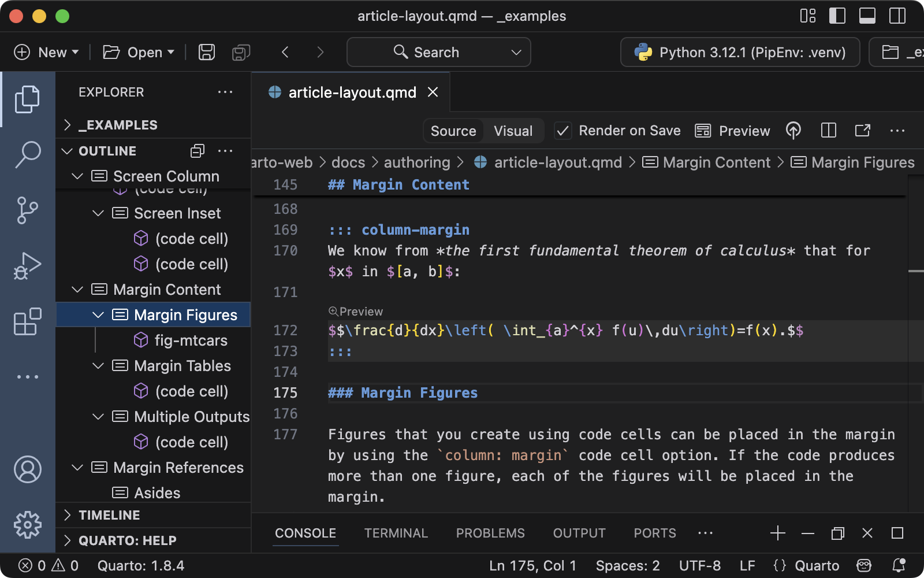Switch editor to Visual mode

point(513,131)
